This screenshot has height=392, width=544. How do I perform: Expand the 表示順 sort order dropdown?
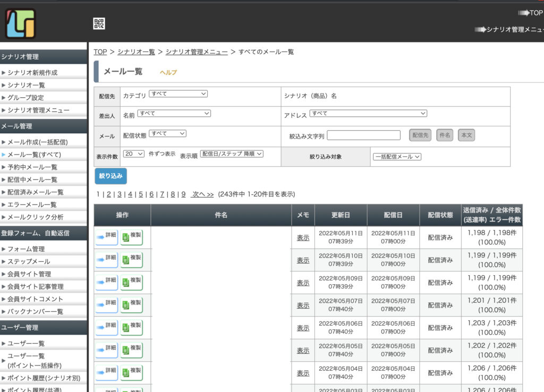point(232,154)
